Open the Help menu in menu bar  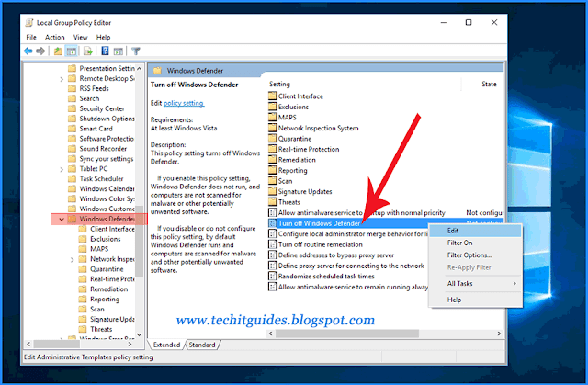[x=103, y=37]
